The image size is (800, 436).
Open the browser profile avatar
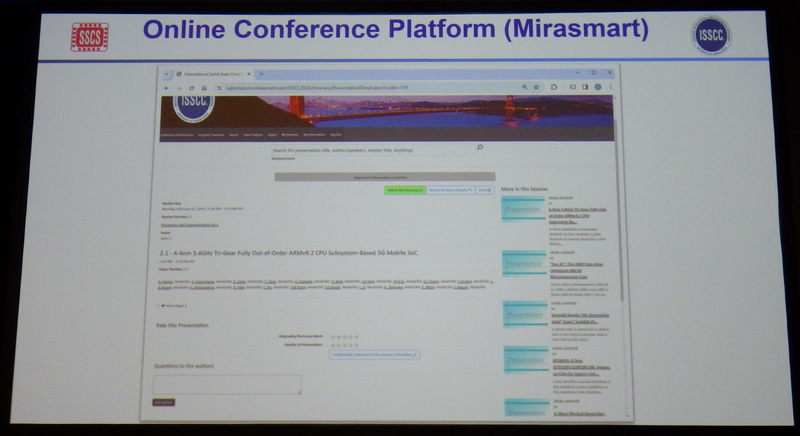pos(598,87)
